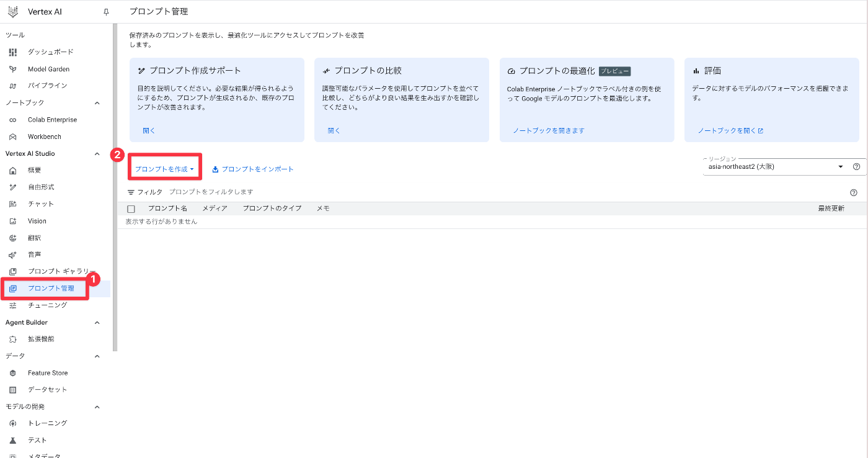The width and height of the screenshot is (868, 458).
Task: Click the sidebar vertical scrollbar
Action: (x=115, y=187)
